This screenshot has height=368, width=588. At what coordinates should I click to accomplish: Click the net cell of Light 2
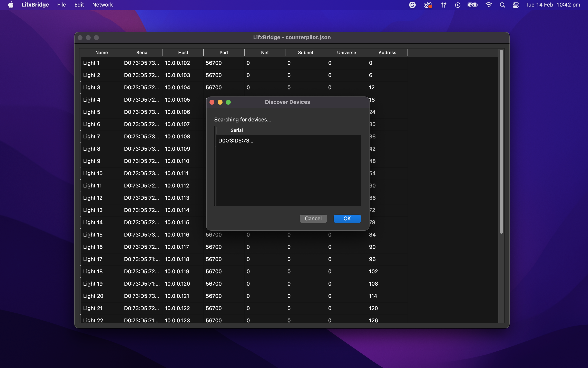265,75
